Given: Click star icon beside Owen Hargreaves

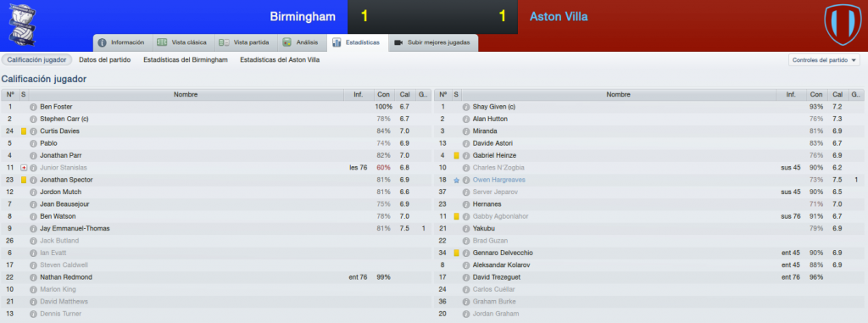Looking at the screenshot, I should pos(456,180).
